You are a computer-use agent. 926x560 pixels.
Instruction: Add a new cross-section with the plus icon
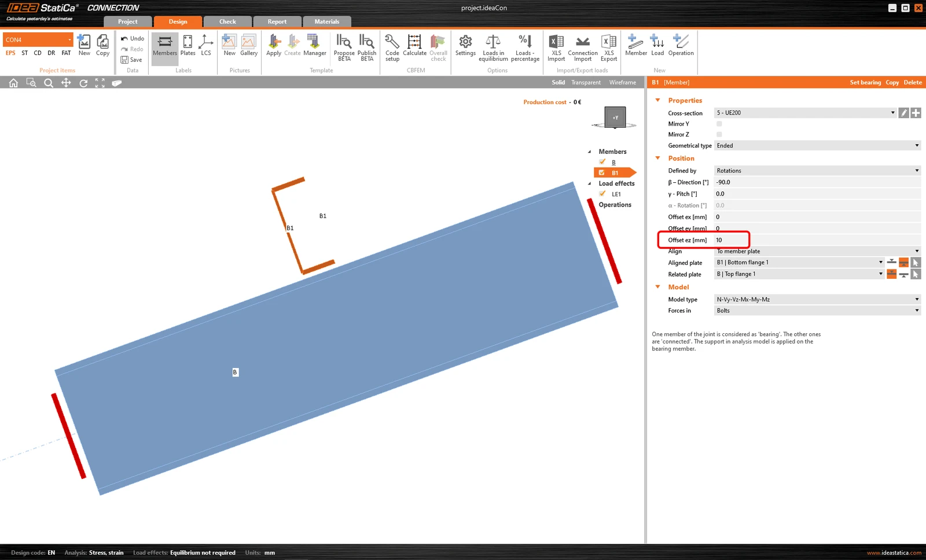[x=916, y=113]
